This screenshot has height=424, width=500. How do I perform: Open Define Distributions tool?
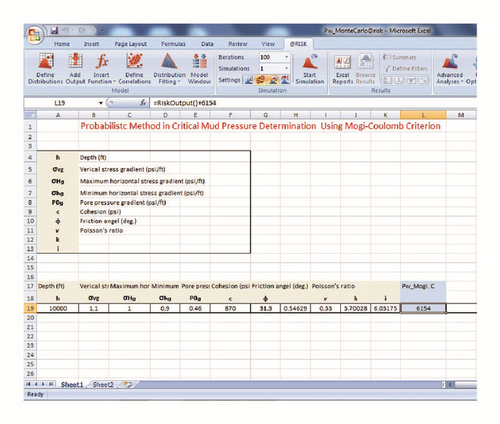[x=45, y=69]
